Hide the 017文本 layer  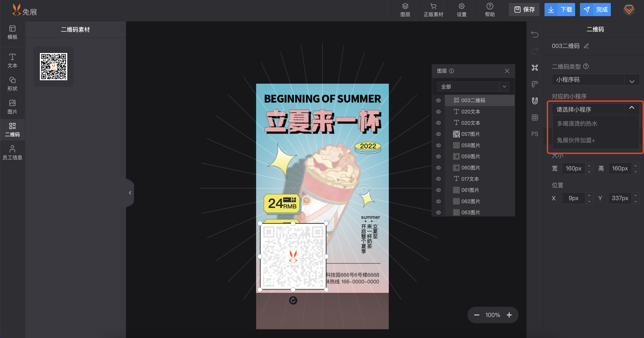coord(439,179)
